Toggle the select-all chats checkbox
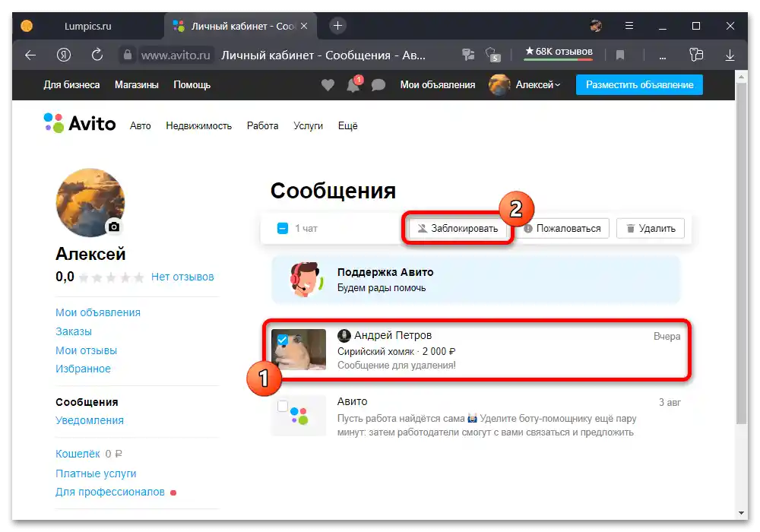This screenshot has width=760, height=532. pos(283,228)
